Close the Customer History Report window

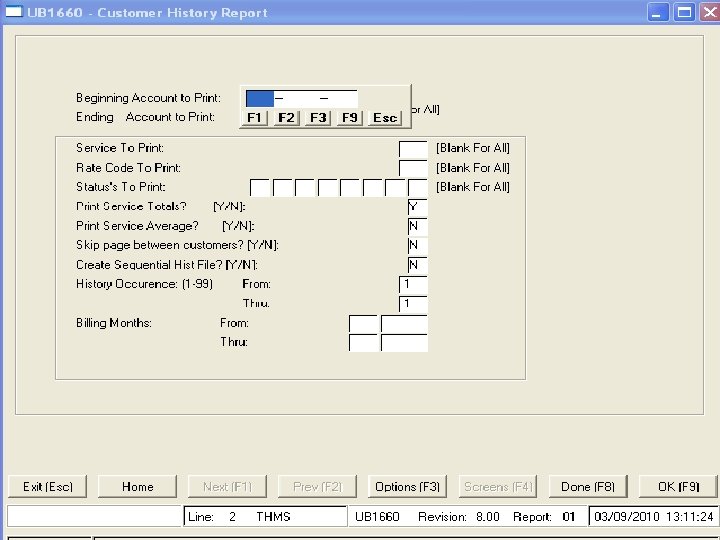(x=709, y=12)
